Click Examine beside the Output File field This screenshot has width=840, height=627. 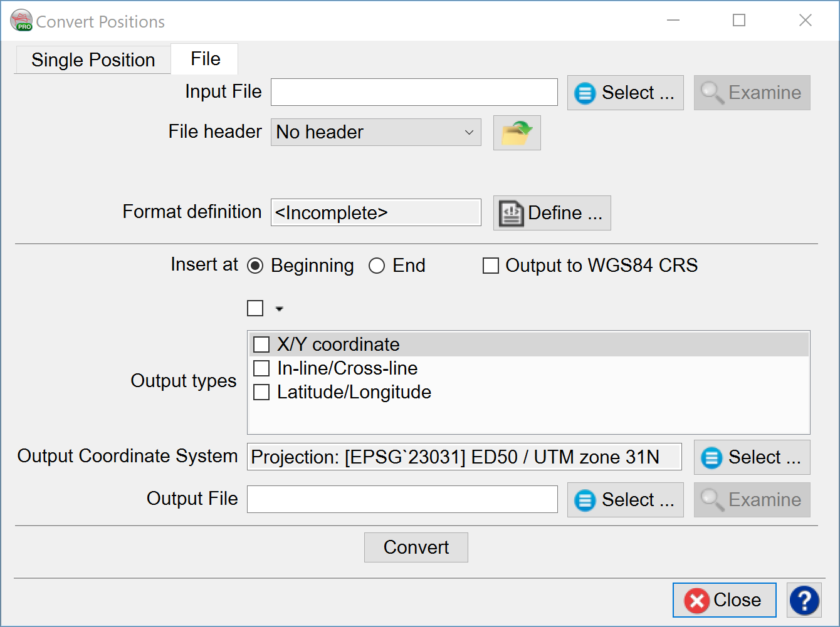[752, 500]
